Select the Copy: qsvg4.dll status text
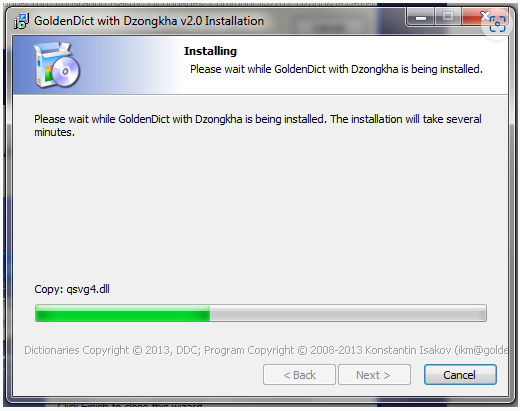The image size is (520, 411). point(72,289)
